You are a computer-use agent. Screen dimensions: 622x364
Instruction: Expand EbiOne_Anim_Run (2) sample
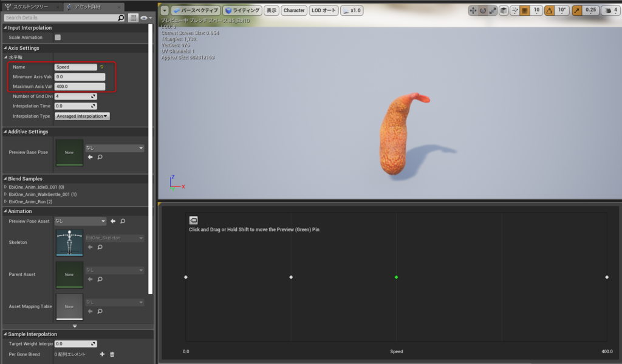click(5, 201)
